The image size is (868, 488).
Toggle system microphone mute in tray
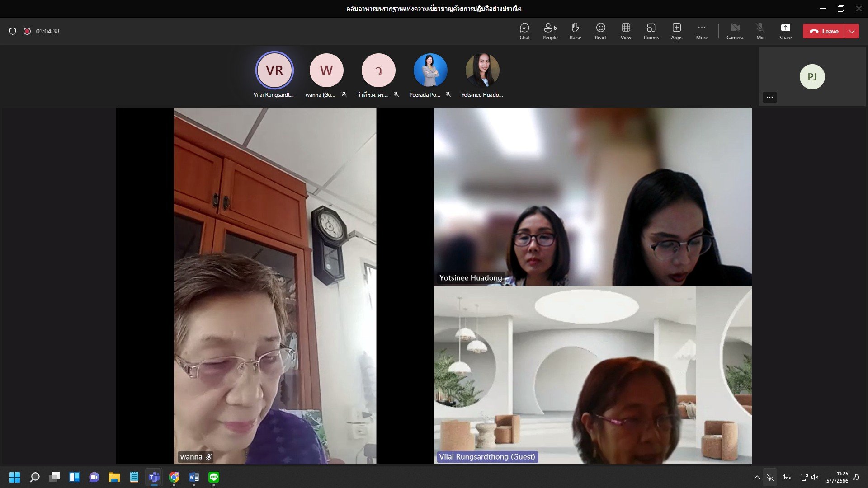pos(770,477)
